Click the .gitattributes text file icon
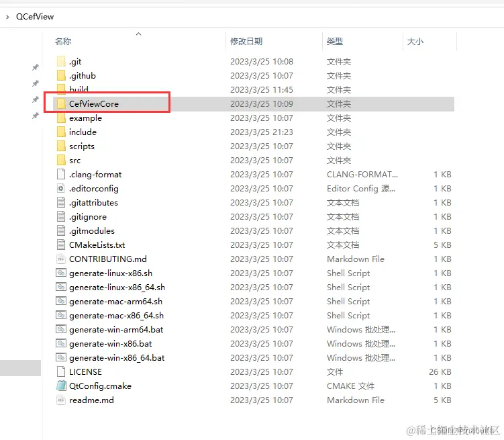 click(x=61, y=203)
